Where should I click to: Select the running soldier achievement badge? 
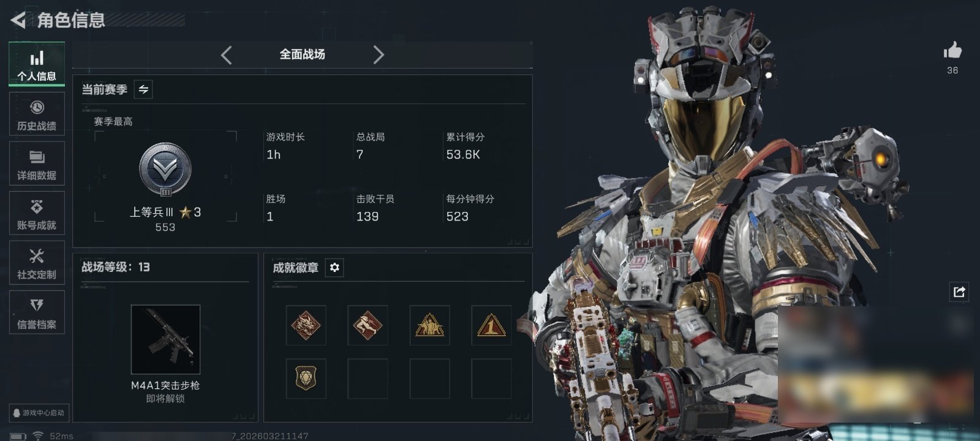[x=367, y=325]
